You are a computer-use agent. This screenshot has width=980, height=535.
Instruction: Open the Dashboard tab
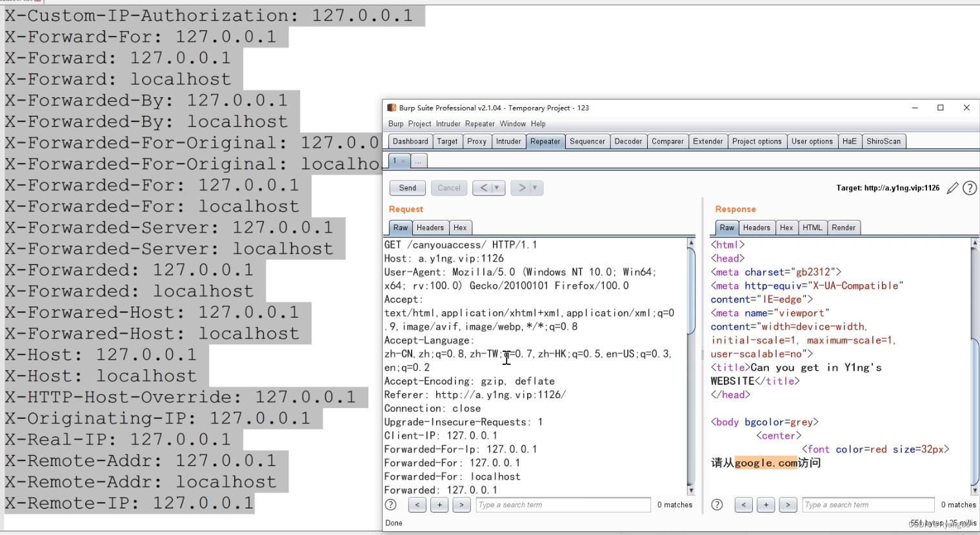pos(410,141)
